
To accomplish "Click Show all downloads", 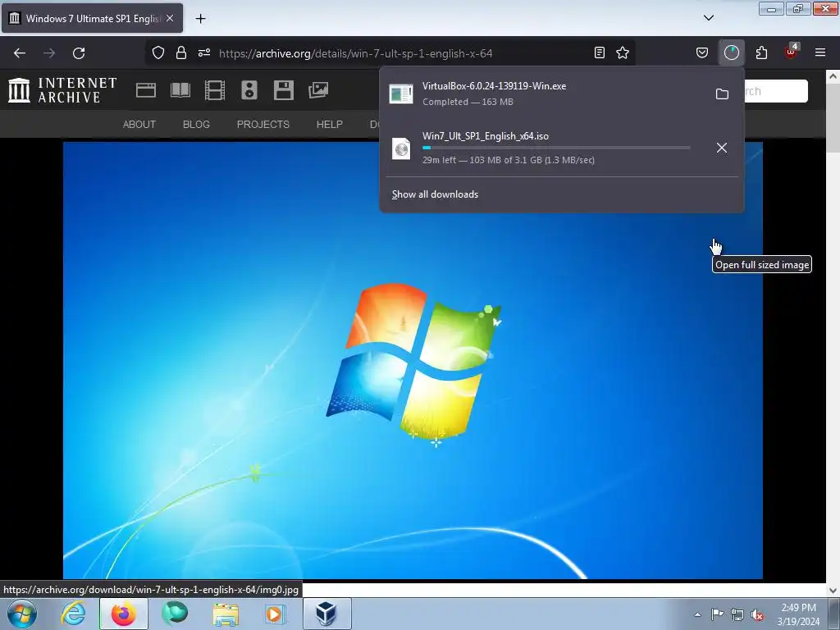I will coord(435,194).
